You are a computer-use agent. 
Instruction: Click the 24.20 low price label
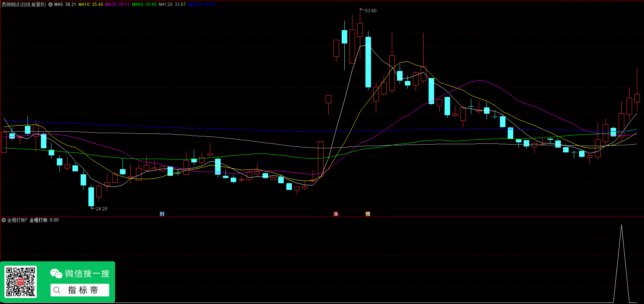tap(101, 209)
